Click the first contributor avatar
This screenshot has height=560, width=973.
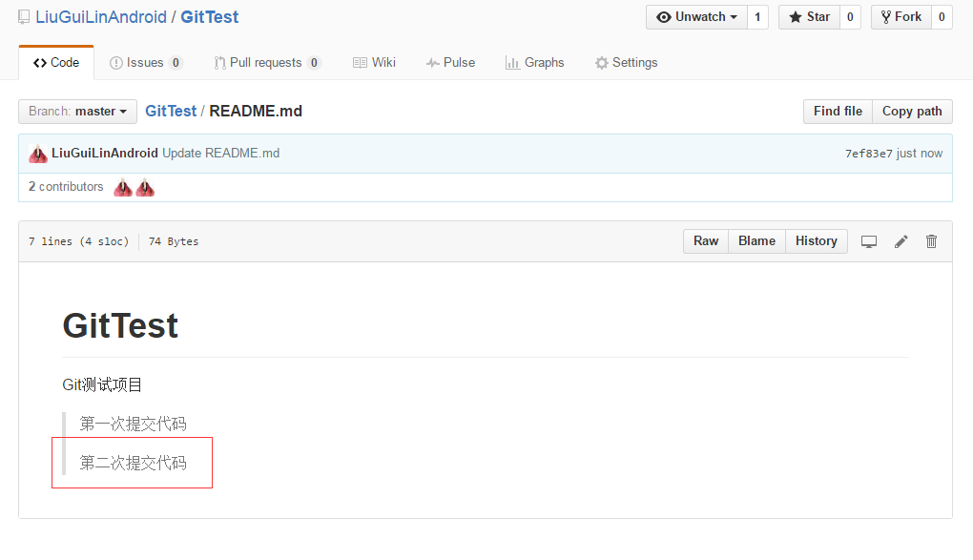[123, 187]
